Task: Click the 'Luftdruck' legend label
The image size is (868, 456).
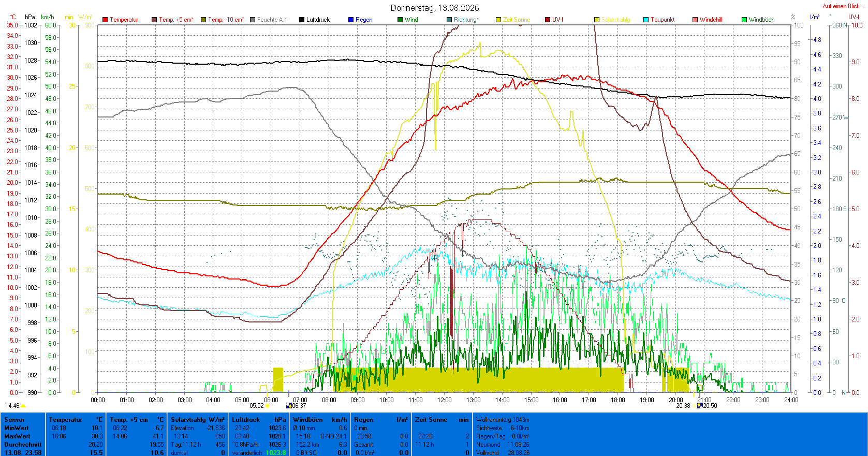Action: (318, 20)
